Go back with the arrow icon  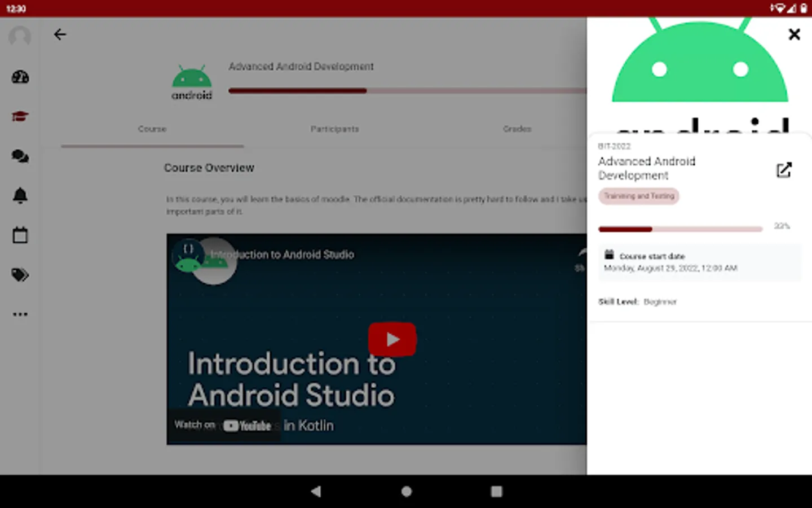pos(60,34)
